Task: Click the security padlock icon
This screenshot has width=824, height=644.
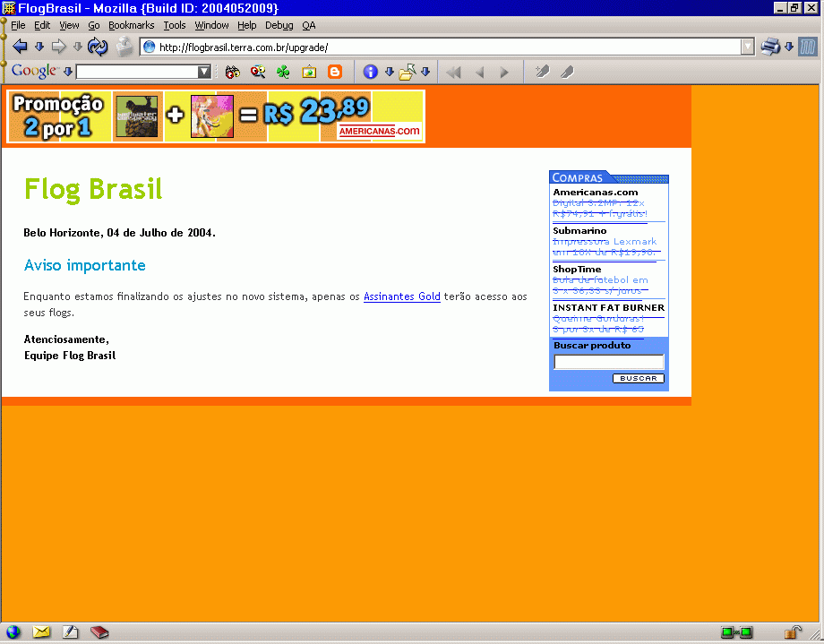Action: 793,632
